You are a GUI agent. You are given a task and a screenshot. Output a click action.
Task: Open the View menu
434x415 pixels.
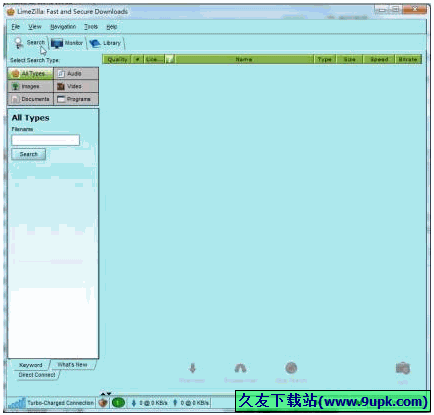click(x=35, y=27)
